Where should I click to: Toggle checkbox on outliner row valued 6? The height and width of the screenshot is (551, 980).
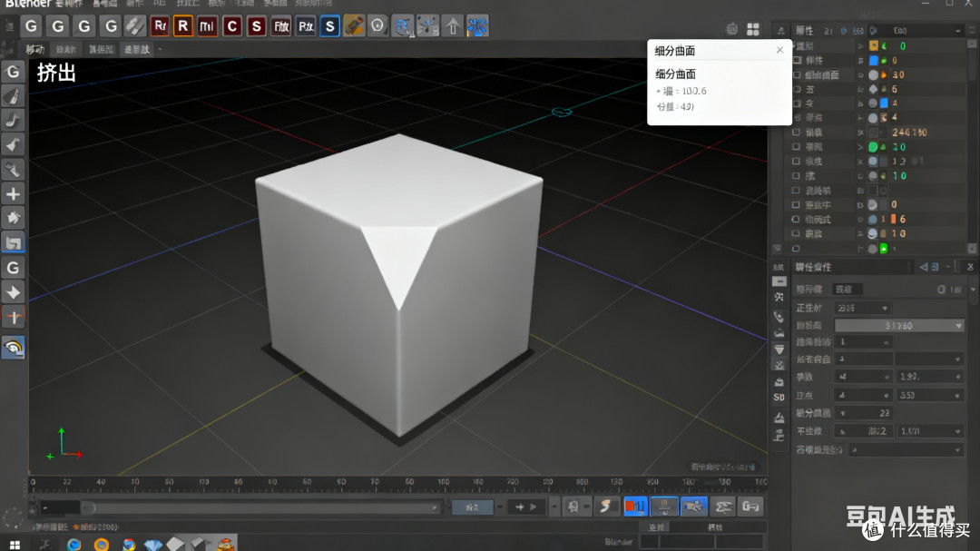click(x=797, y=90)
